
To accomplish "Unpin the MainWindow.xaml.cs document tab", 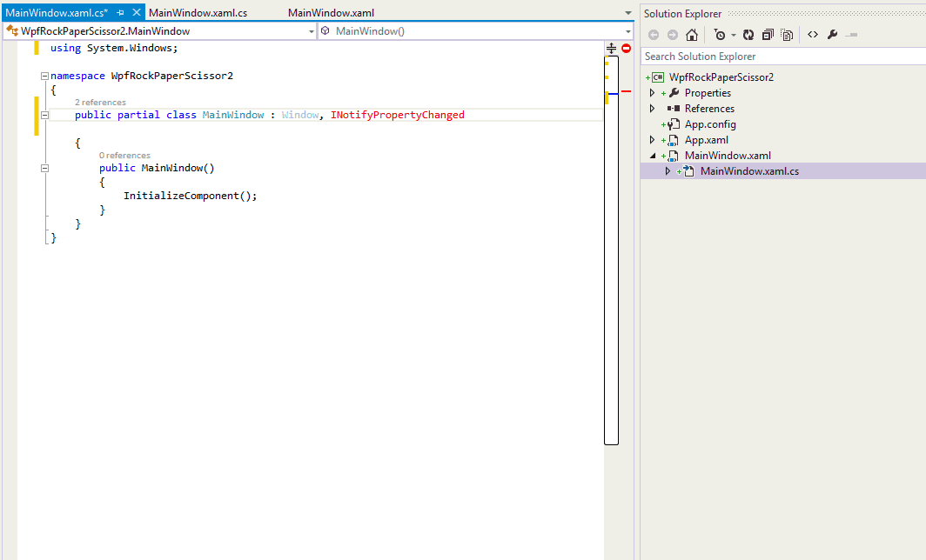I will point(122,12).
